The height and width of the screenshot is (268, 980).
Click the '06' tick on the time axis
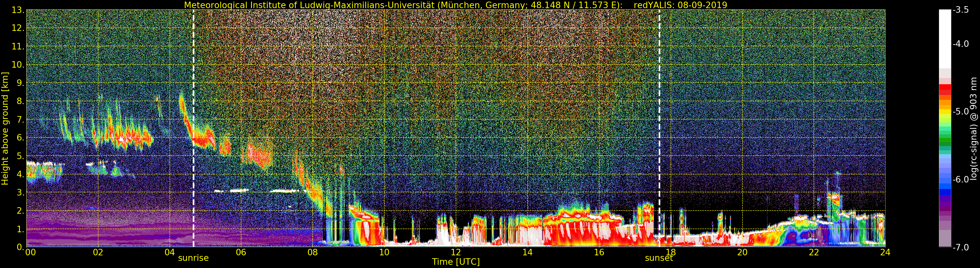pos(241,252)
